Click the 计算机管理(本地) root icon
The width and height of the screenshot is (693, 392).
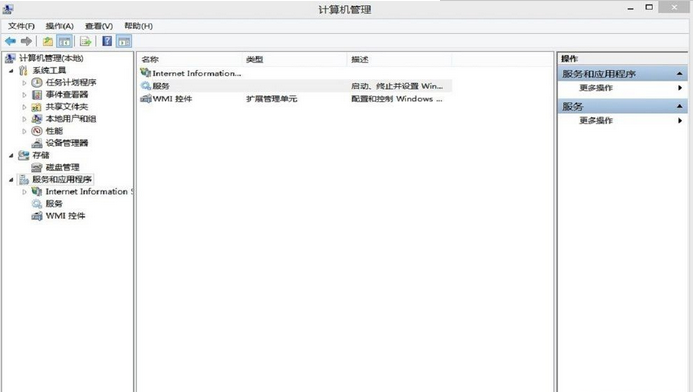pyautogui.click(x=10, y=58)
